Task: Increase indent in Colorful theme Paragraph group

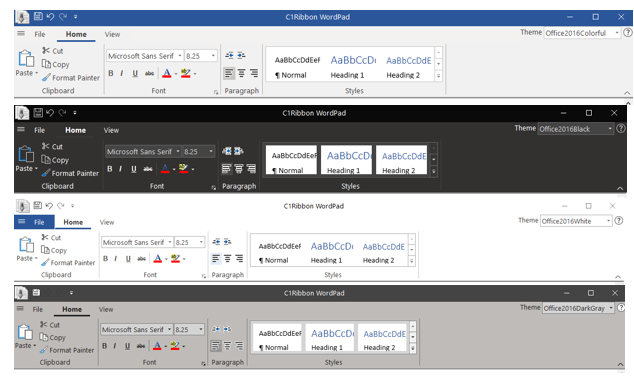Action: [x=241, y=55]
